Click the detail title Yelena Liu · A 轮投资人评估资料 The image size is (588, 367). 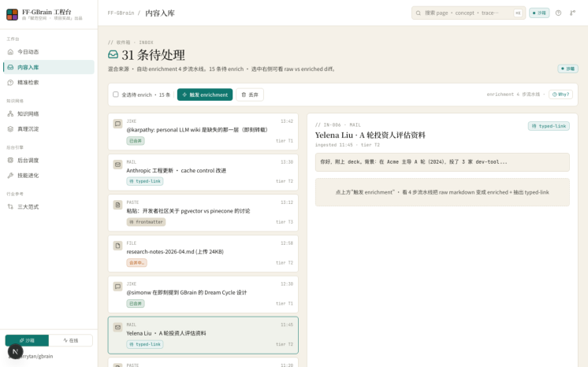[x=370, y=135]
